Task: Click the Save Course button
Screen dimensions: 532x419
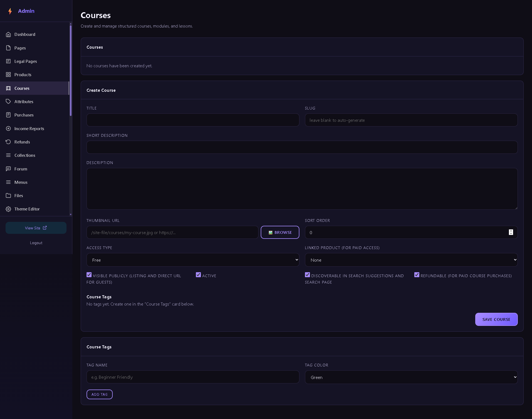Action: [496, 319]
